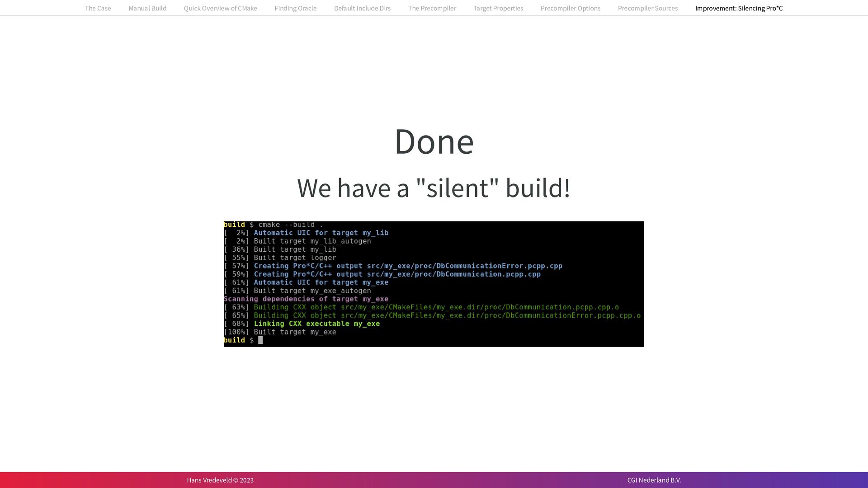This screenshot has width=868, height=488.
Task: Click the 'Linking CXX executable my_exe' line
Action: [x=316, y=324]
